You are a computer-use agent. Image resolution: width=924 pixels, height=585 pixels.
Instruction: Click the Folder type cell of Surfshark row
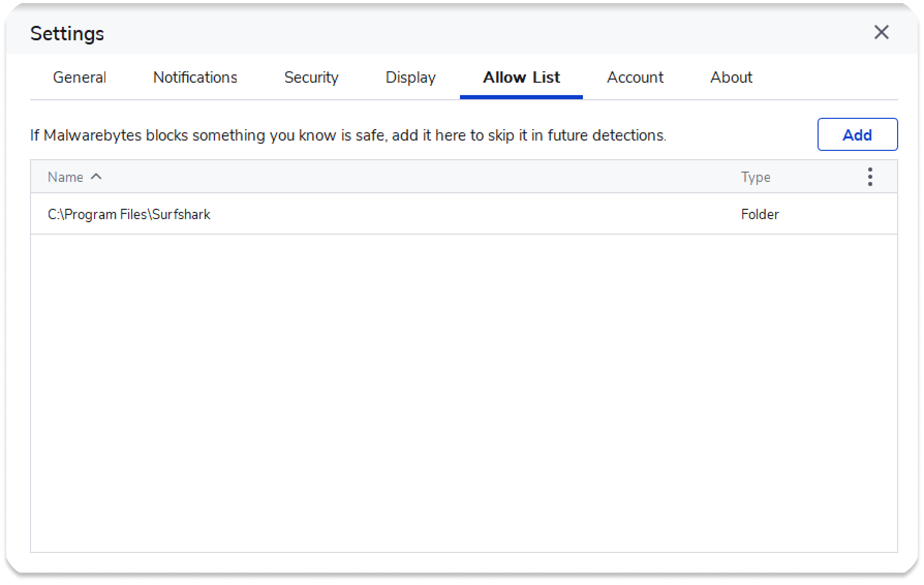tap(760, 214)
